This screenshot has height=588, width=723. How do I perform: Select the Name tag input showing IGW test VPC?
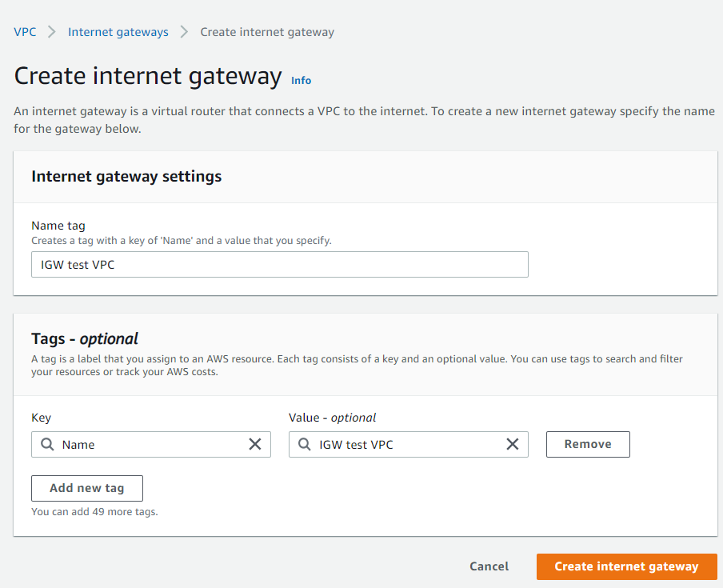279,264
